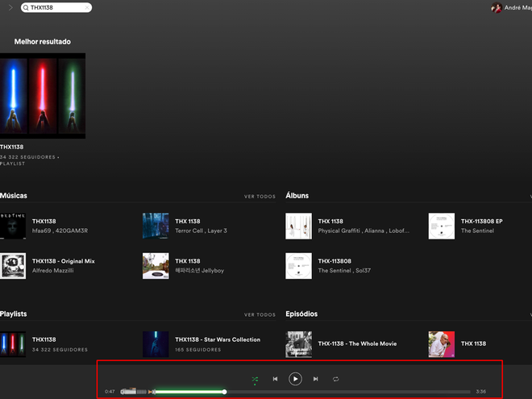Image resolution: width=532 pixels, height=399 pixels.
Task: Click the THX1138 search input field
Action: click(56, 7)
